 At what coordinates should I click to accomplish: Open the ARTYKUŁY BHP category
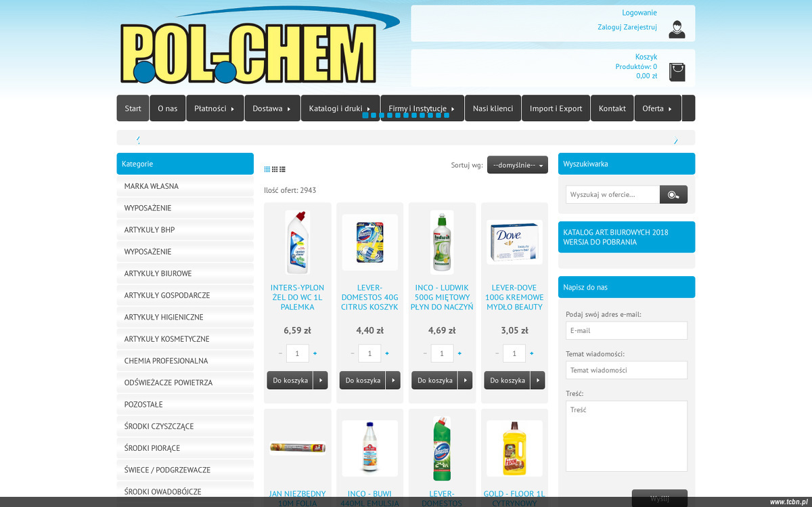point(185,230)
